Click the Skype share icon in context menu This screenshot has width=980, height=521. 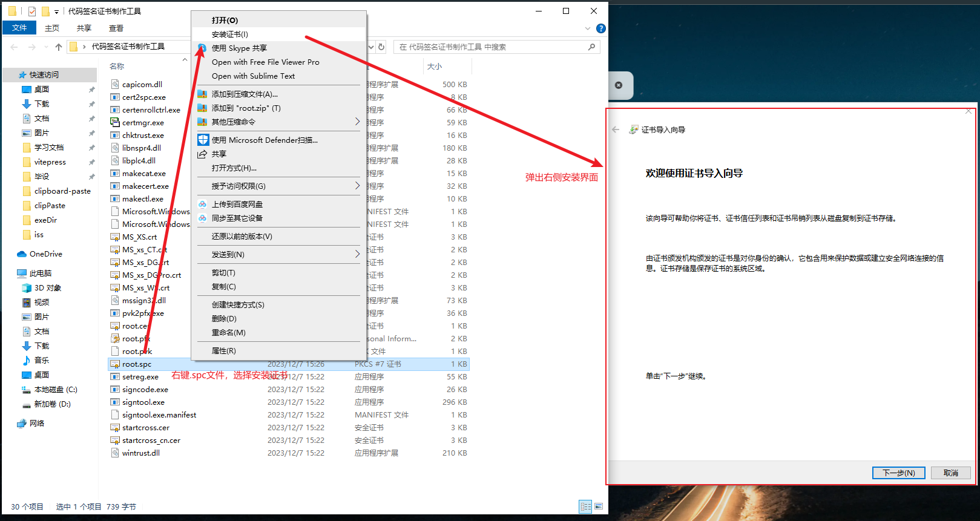pyautogui.click(x=202, y=48)
